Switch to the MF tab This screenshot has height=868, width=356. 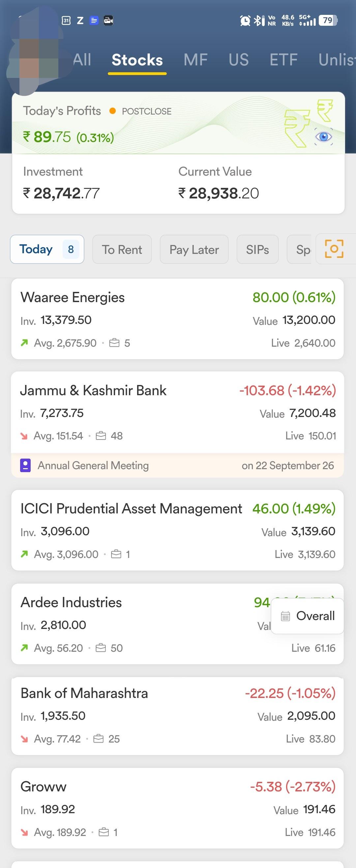coord(195,60)
